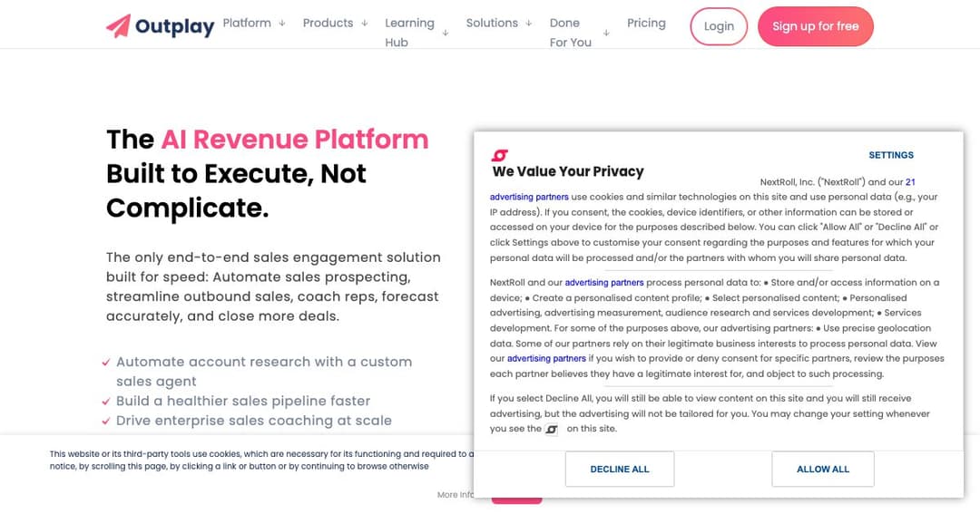Click "Build a healthier sales pipeline faster" bullet
Image resolution: width=980 pixels, height=514 pixels.
(243, 401)
